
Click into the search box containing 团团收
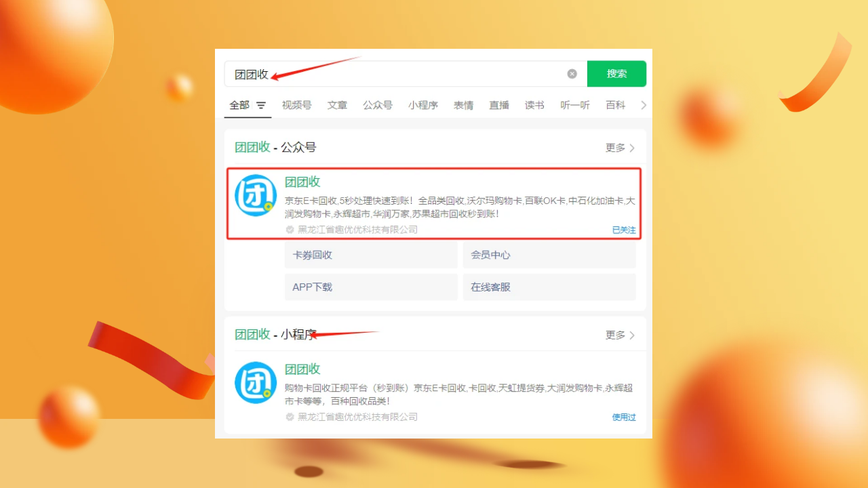coord(406,74)
